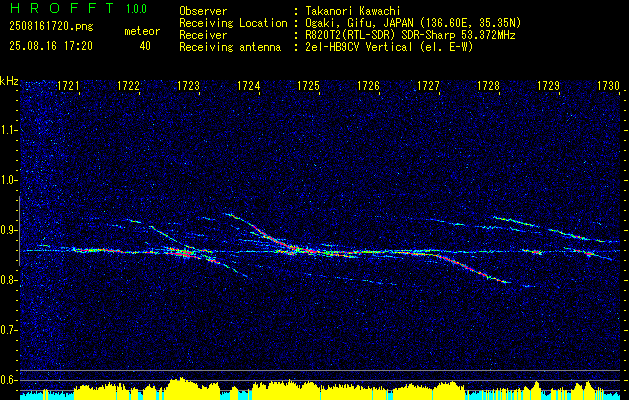The height and width of the screenshot is (400, 629).
Task: Click the 1724 time axis marker
Action: coord(249,86)
